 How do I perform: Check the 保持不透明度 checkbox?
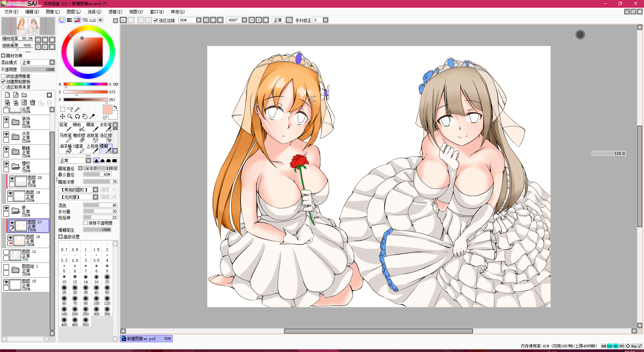(86, 223)
